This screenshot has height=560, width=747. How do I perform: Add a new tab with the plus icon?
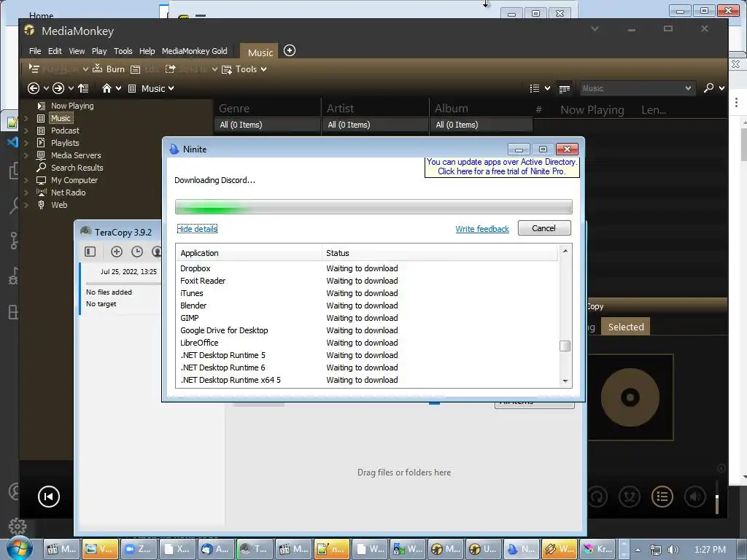[289, 50]
